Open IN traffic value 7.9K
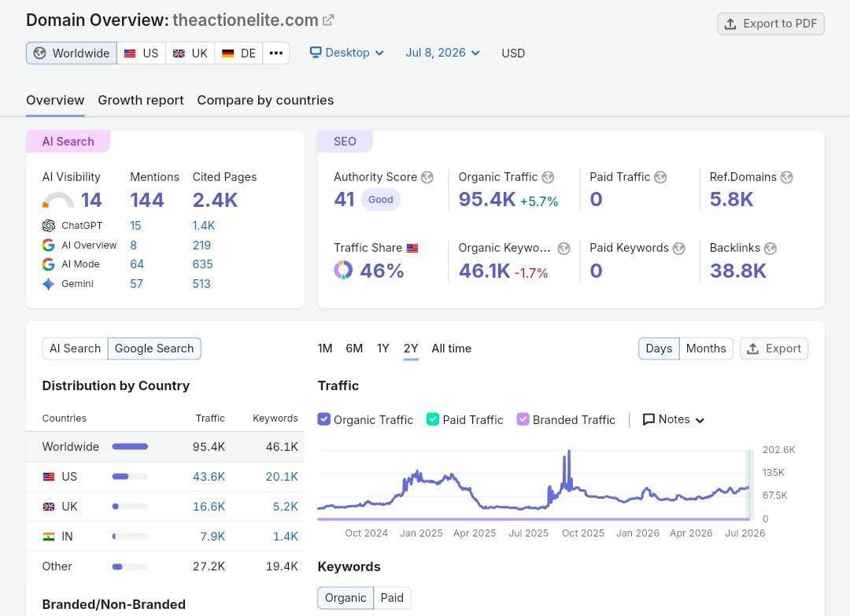 pos(213,537)
